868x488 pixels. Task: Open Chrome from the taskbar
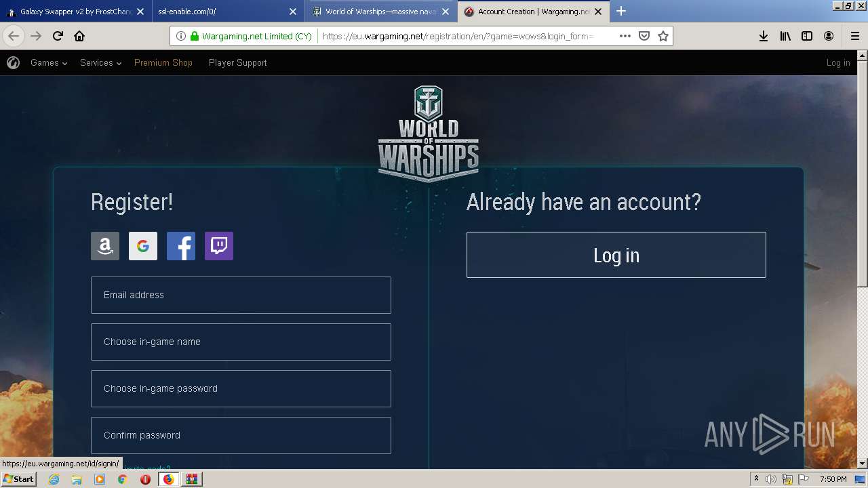click(x=123, y=479)
